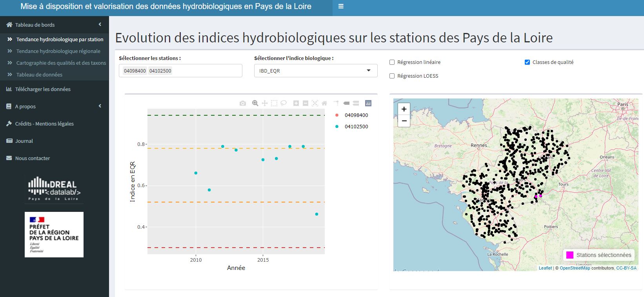The image size is (644, 297).
Task: Uncheck the Classes de qualité checkbox
Action: [x=527, y=62]
